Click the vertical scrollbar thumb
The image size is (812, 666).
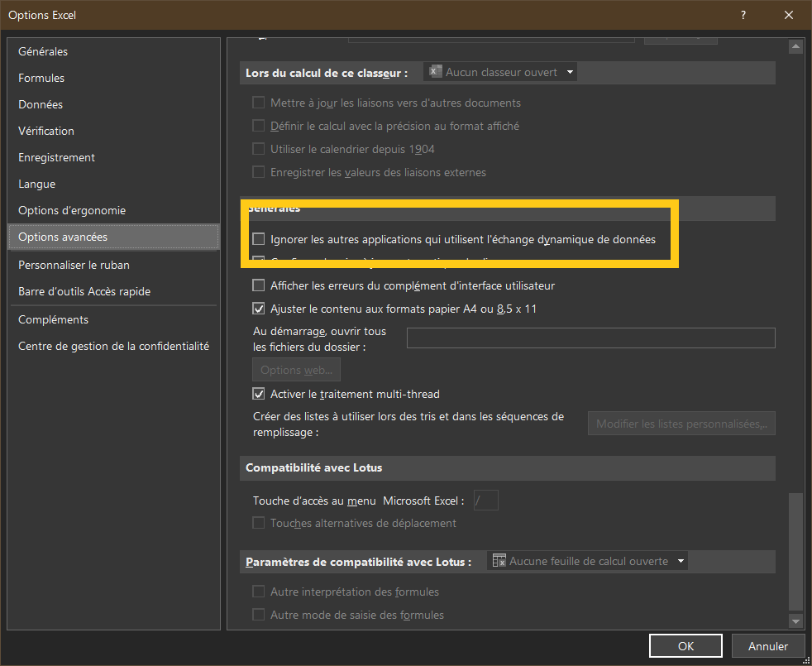tap(795, 551)
